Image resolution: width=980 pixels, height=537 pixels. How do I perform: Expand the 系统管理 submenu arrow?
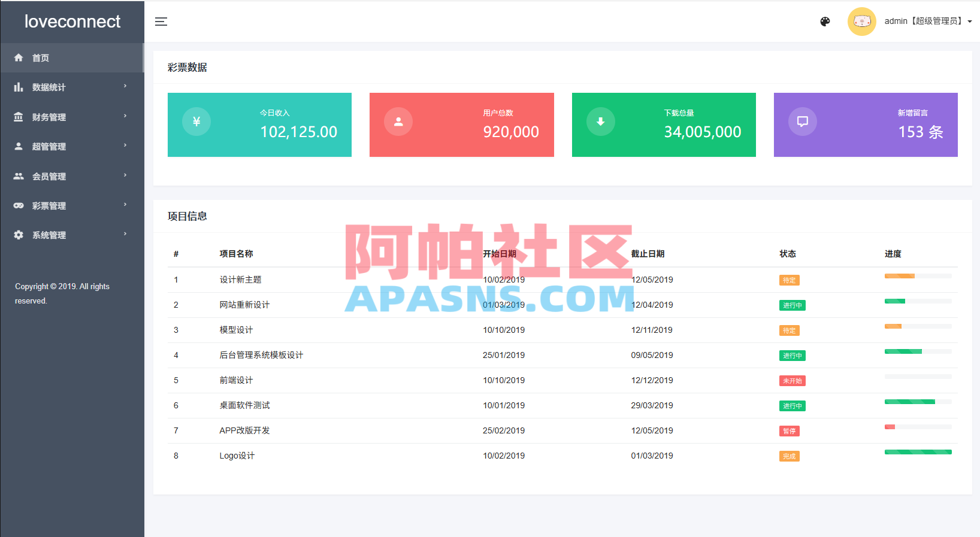click(x=125, y=234)
